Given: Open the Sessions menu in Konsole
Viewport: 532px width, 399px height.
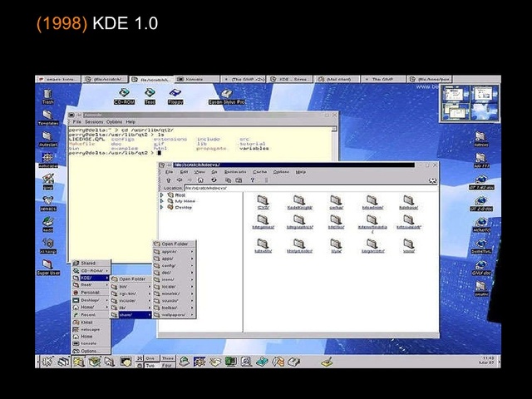Looking at the screenshot, I should click(x=94, y=121).
